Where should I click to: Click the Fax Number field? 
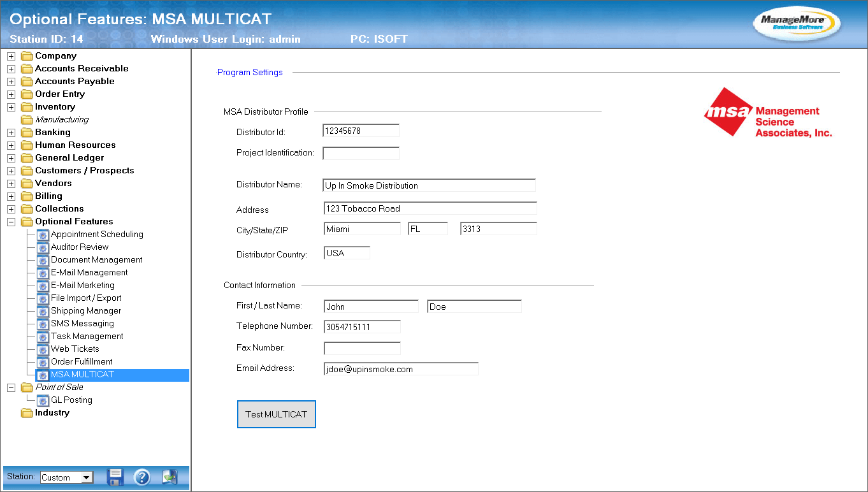point(363,349)
